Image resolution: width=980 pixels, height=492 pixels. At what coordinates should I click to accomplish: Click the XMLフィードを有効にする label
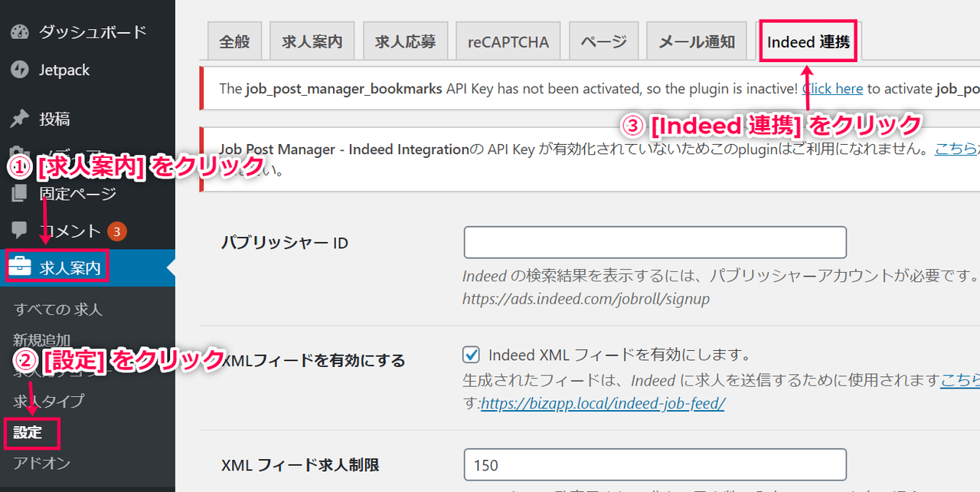313,360
